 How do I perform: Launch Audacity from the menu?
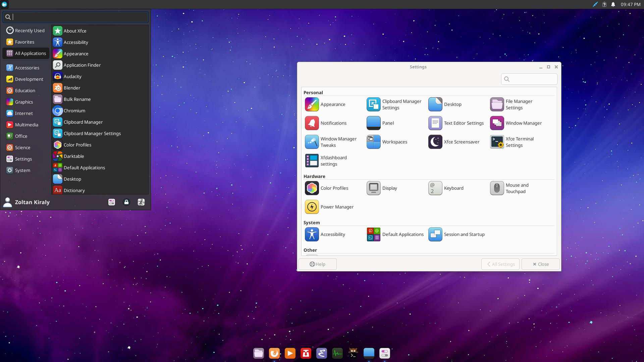point(100,76)
